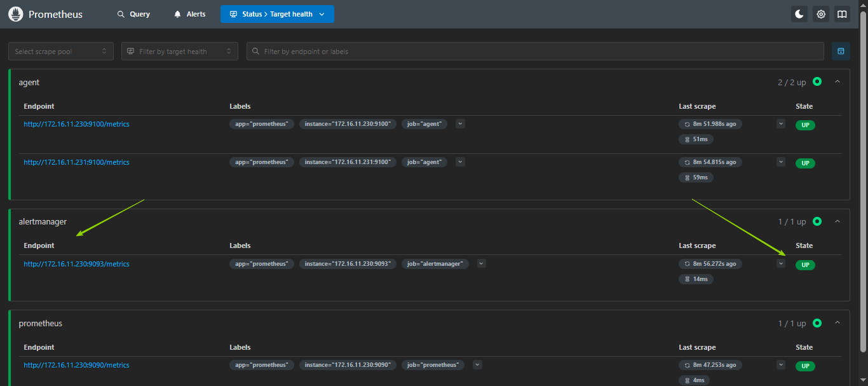868x386 pixels.
Task: Click prometheus pool green health ring
Action: (x=817, y=323)
